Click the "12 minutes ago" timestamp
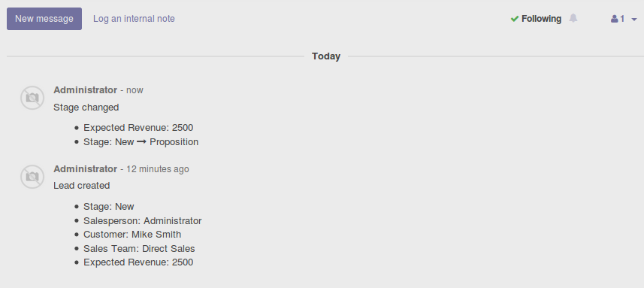 (158, 169)
